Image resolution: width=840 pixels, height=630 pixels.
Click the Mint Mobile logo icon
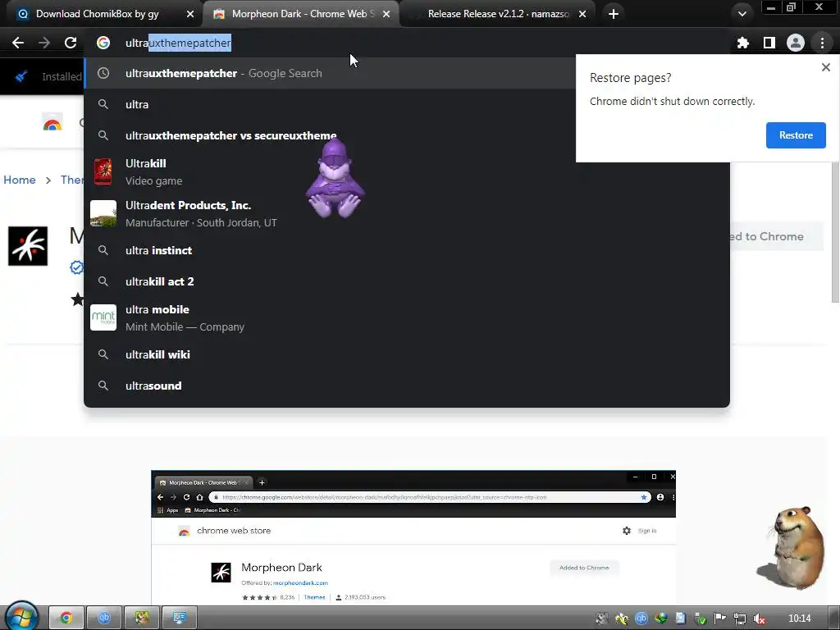[103, 317]
